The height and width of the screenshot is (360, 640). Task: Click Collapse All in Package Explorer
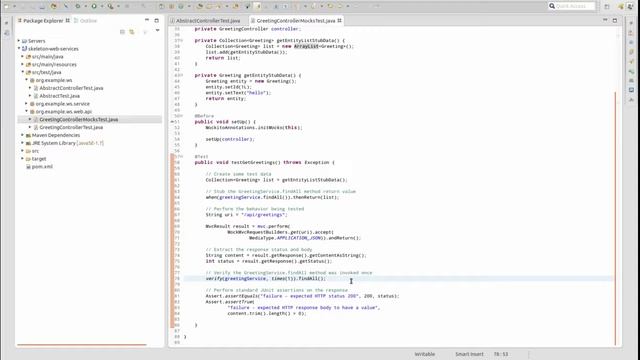tap(122, 31)
